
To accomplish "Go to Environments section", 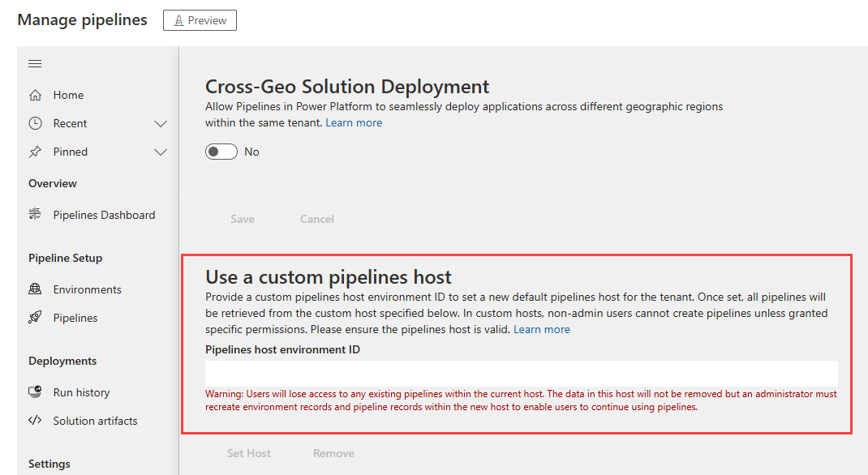I will coord(87,289).
